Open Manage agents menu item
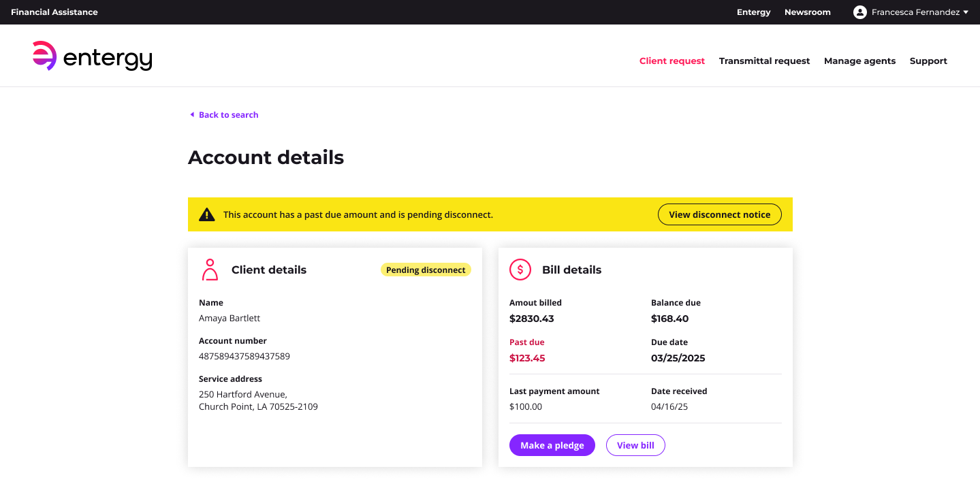Screen dimensions: 980x503 tap(859, 61)
